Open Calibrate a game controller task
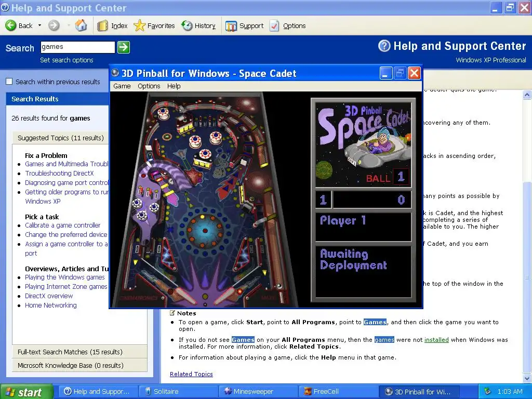This screenshot has height=399, width=532. (63, 225)
